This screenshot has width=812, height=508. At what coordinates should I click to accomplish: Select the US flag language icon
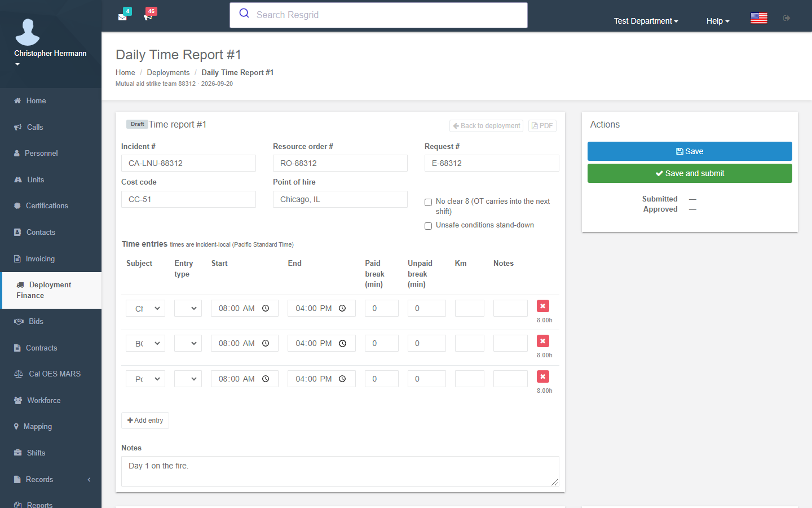(759, 18)
